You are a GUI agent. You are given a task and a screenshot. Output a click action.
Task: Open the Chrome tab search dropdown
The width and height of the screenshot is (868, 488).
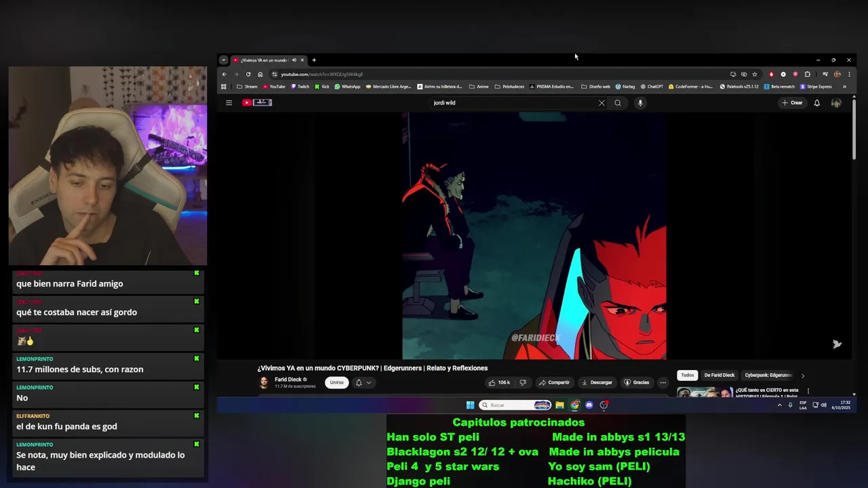tap(223, 60)
